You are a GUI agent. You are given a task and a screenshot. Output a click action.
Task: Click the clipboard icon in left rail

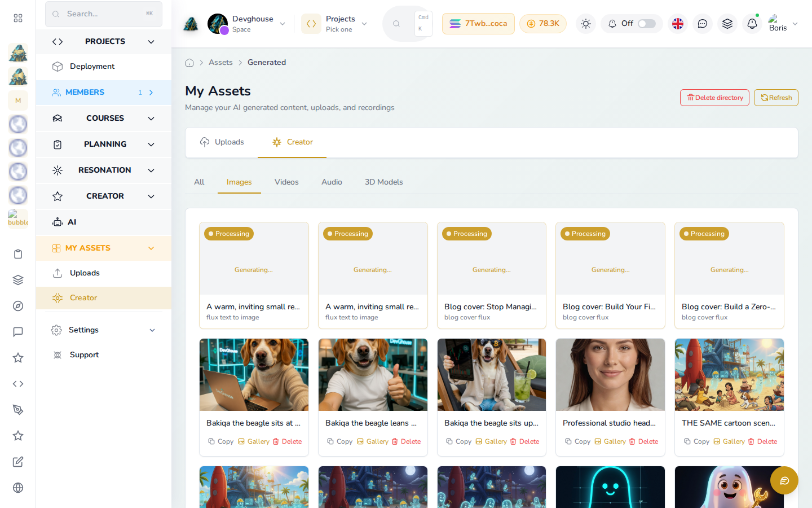[18, 254]
